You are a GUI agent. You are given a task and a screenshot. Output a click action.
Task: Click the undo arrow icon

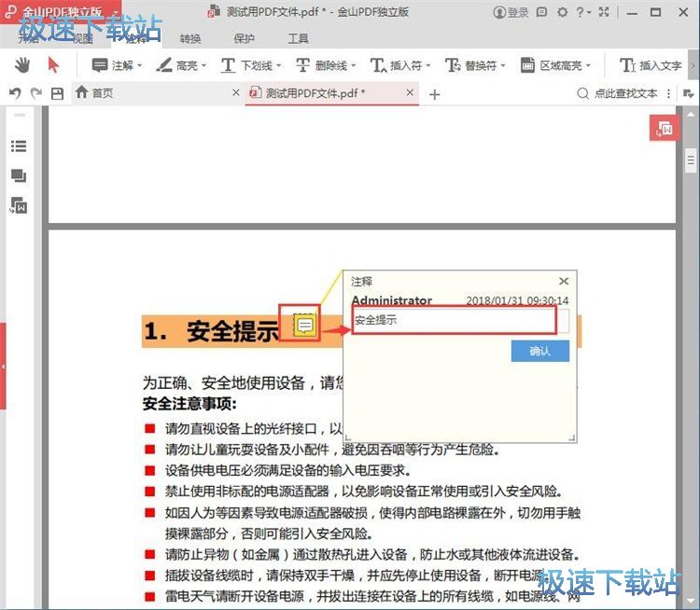coord(15,93)
